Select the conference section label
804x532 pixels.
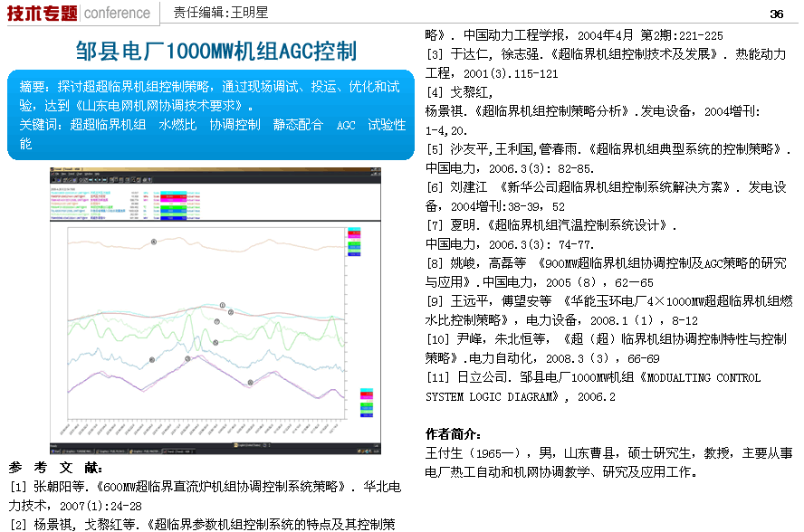pos(117,13)
